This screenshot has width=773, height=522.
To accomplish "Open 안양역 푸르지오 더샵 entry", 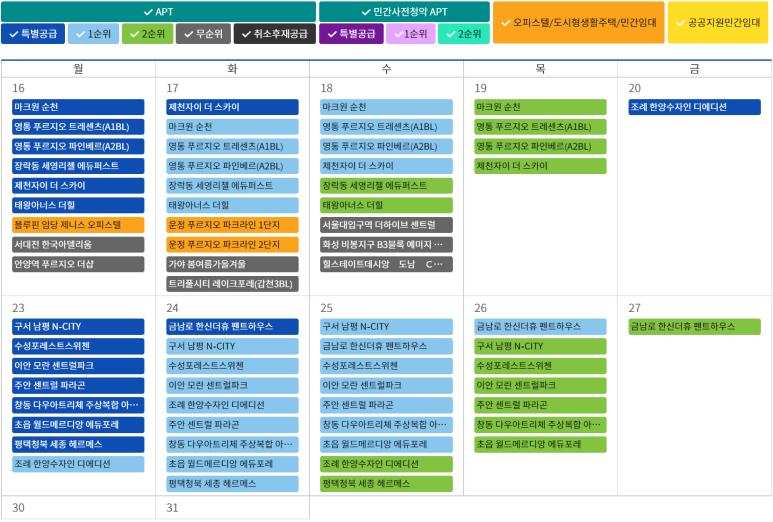I will (78, 264).
